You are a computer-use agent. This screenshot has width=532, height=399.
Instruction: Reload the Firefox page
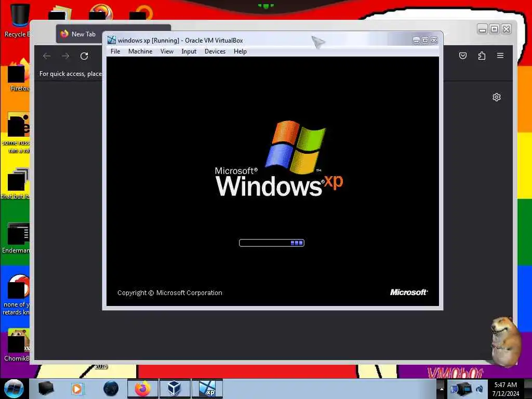tap(84, 56)
